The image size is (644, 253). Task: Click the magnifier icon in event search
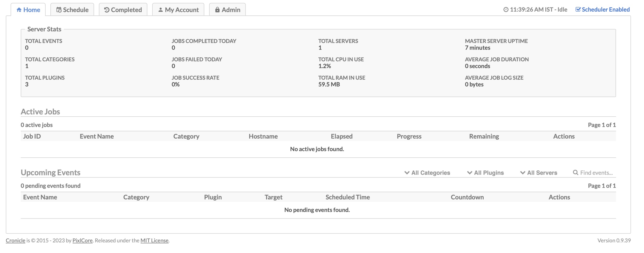point(575,172)
